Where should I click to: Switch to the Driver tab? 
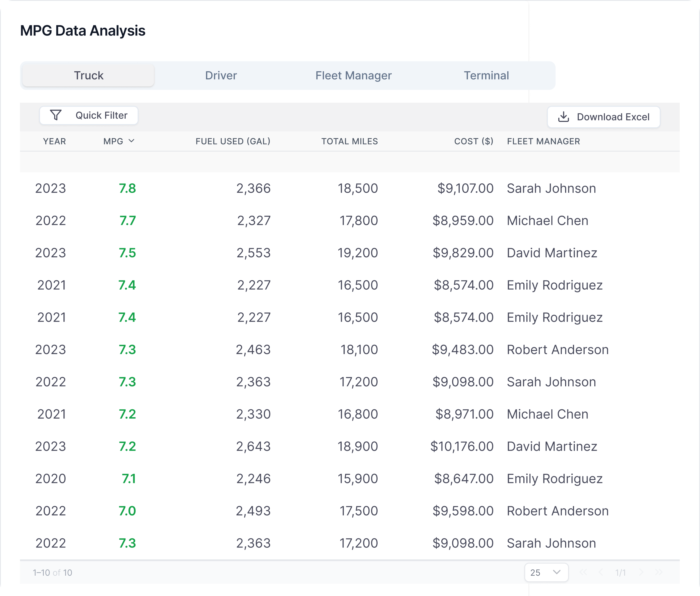(x=221, y=75)
